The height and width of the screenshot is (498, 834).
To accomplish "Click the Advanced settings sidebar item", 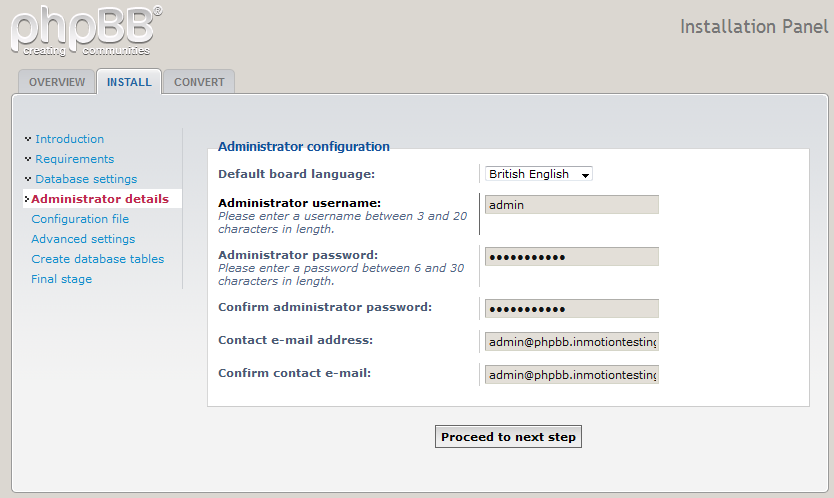I will pos(83,239).
